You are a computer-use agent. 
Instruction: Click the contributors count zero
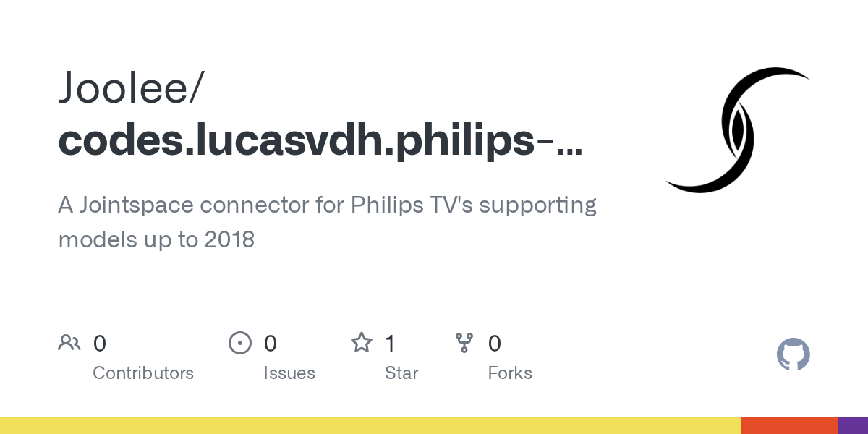pyautogui.click(x=100, y=343)
